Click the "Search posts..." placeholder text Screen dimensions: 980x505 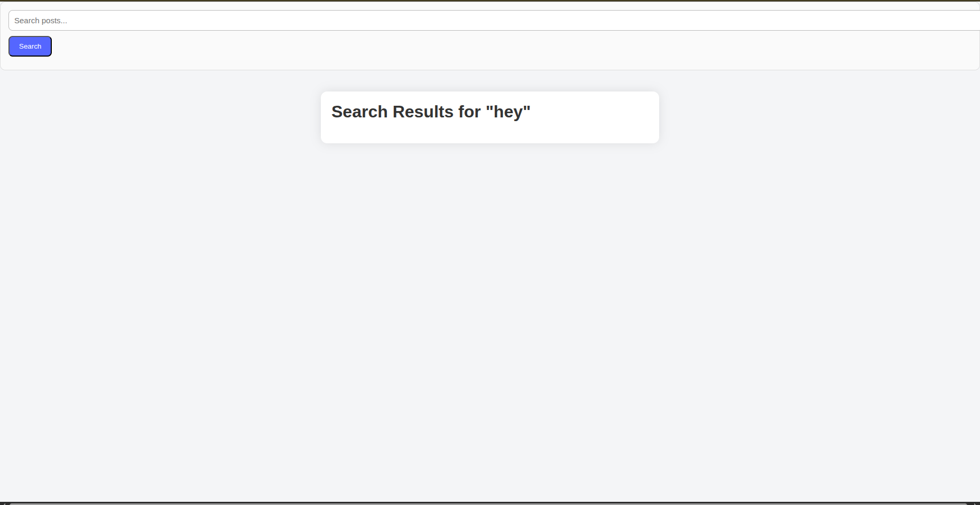[41, 21]
